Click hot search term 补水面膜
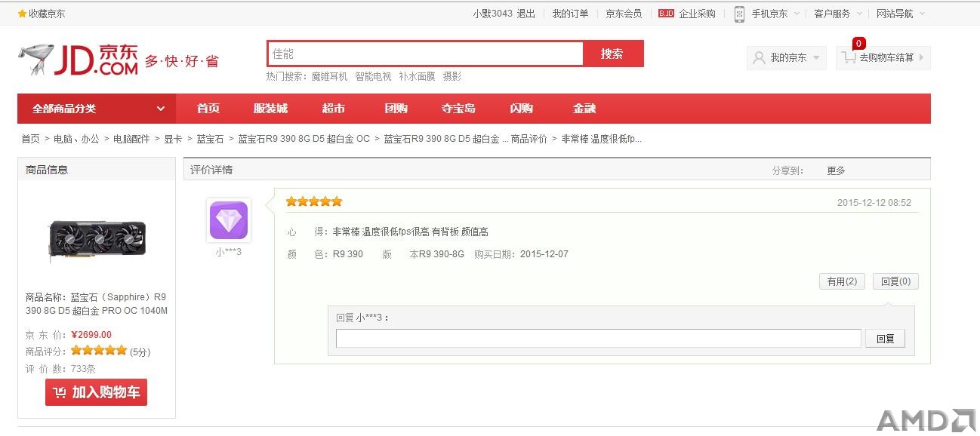 coord(417,76)
